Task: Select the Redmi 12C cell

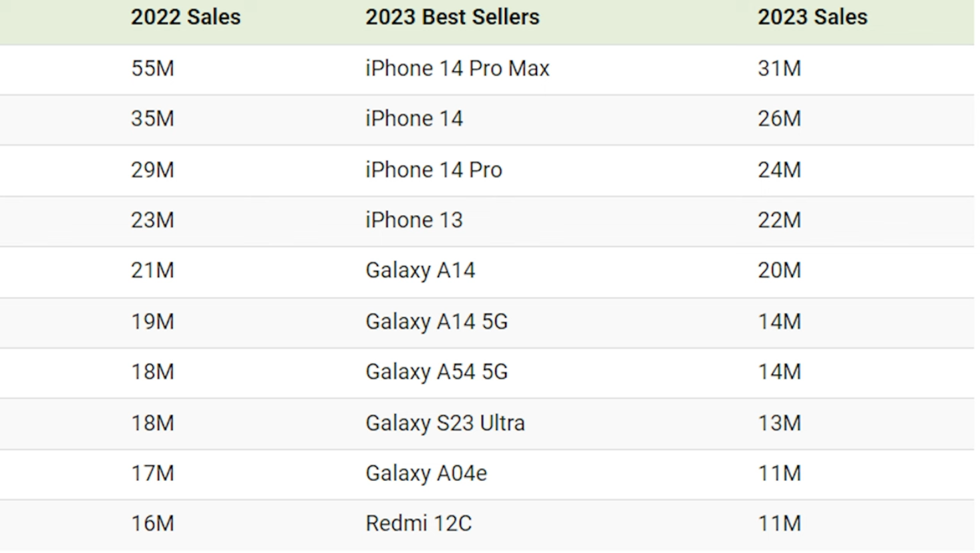Action: [x=419, y=523]
